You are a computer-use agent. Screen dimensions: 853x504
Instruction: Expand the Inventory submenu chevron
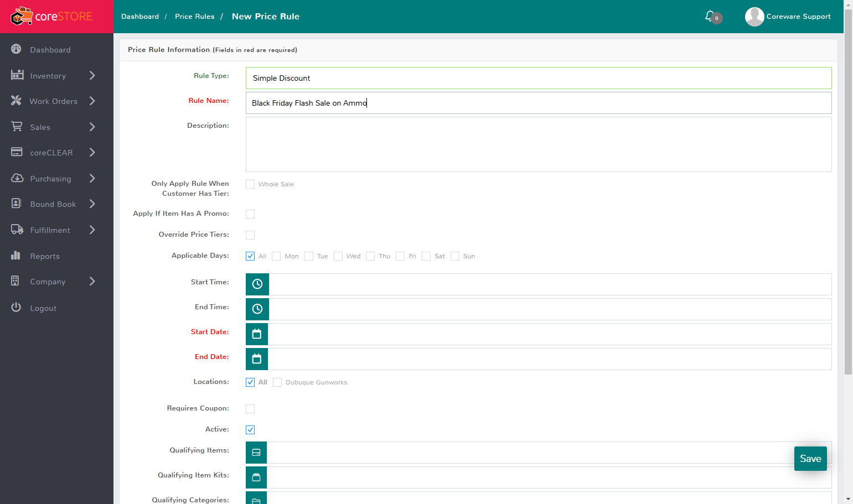92,75
